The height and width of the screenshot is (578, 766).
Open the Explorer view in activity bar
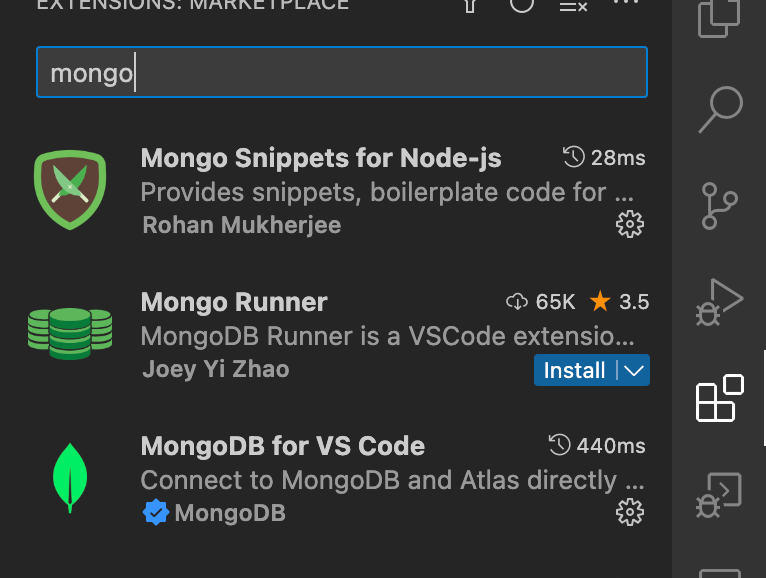pos(719,17)
